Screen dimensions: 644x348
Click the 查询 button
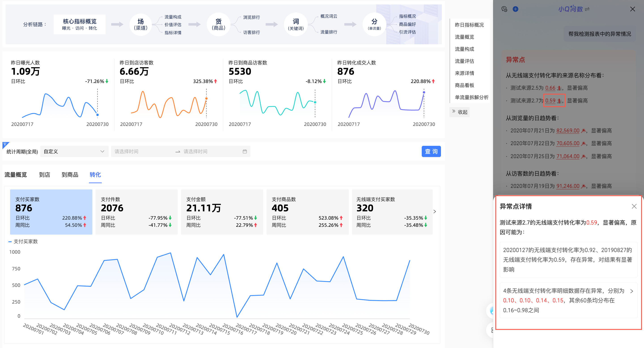(431, 151)
